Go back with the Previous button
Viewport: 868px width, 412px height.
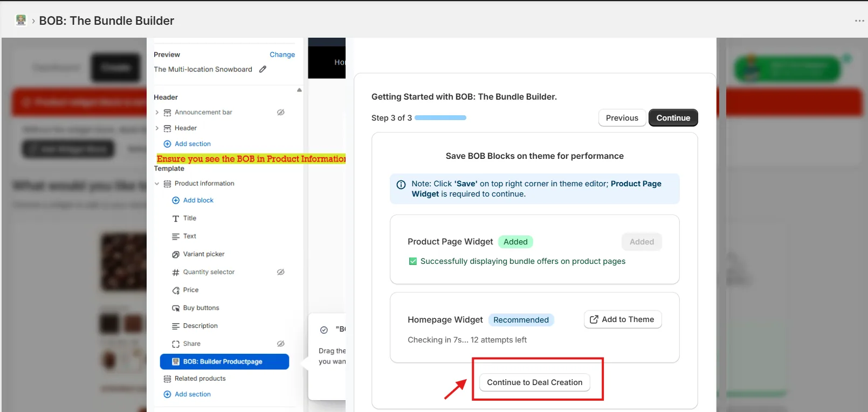(x=622, y=118)
